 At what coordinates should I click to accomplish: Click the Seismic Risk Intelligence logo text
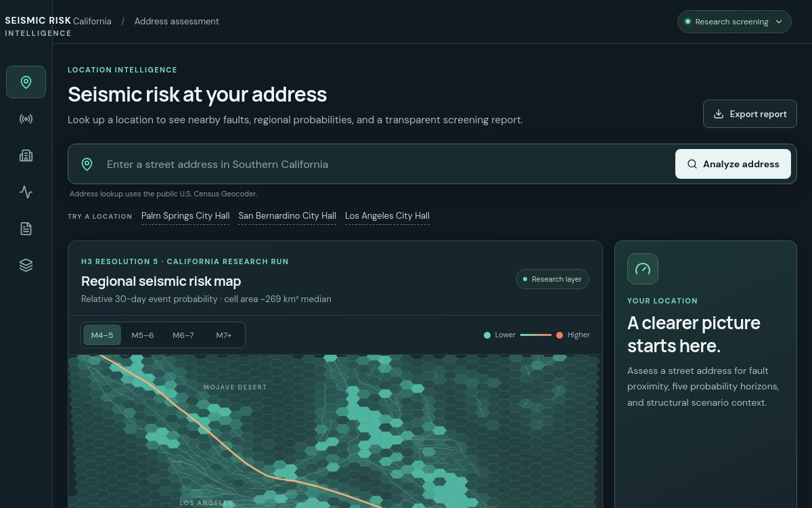click(38, 26)
